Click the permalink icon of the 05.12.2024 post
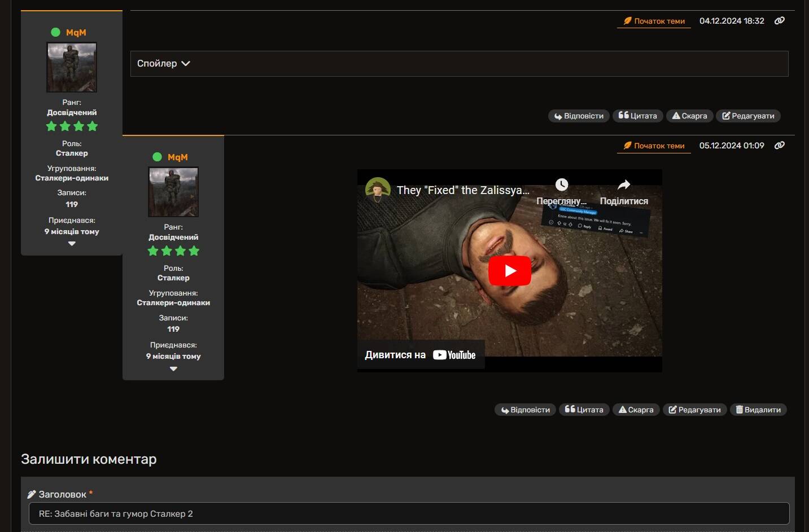Screen dimensions: 809x532 click(x=780, y=146)
